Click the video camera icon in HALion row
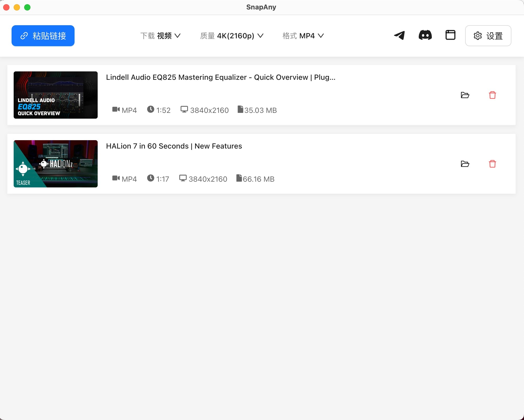This screenshot has height=420, width=524. click(x=116, y=178)
